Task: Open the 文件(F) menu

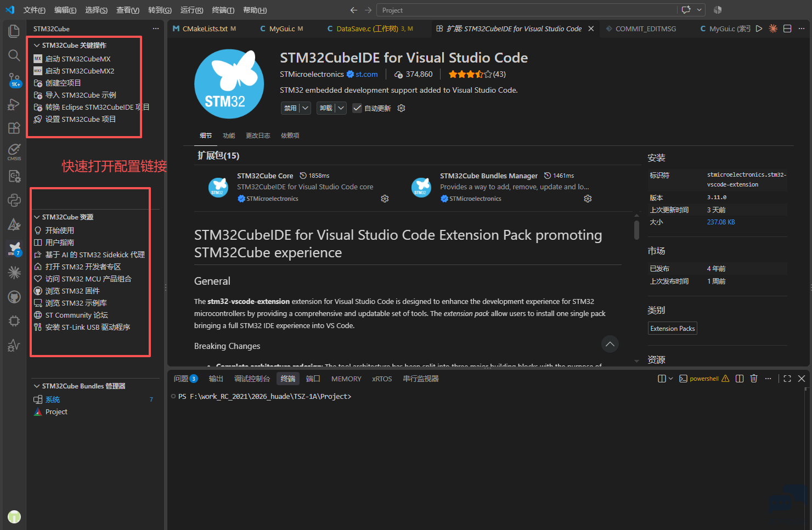Action: (35, 10)
